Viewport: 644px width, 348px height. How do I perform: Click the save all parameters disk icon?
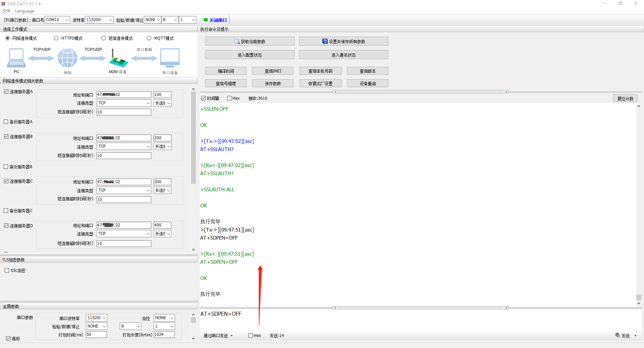click(x=325, y=42)
